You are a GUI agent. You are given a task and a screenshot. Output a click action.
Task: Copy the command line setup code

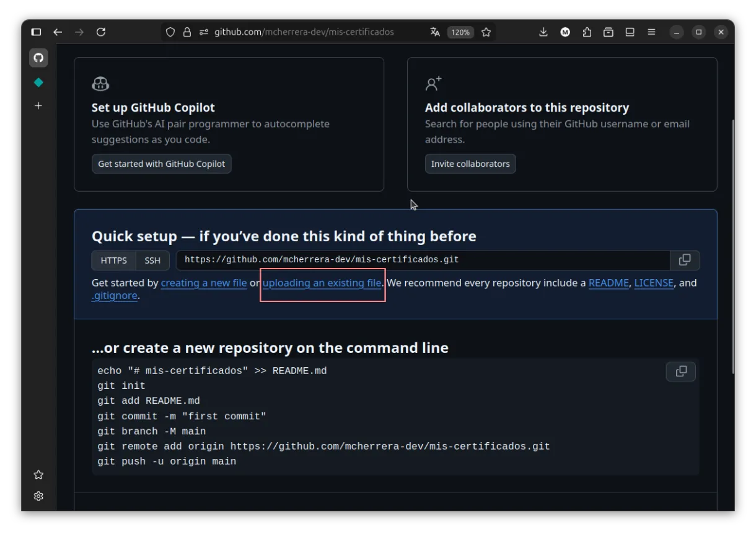680,372
